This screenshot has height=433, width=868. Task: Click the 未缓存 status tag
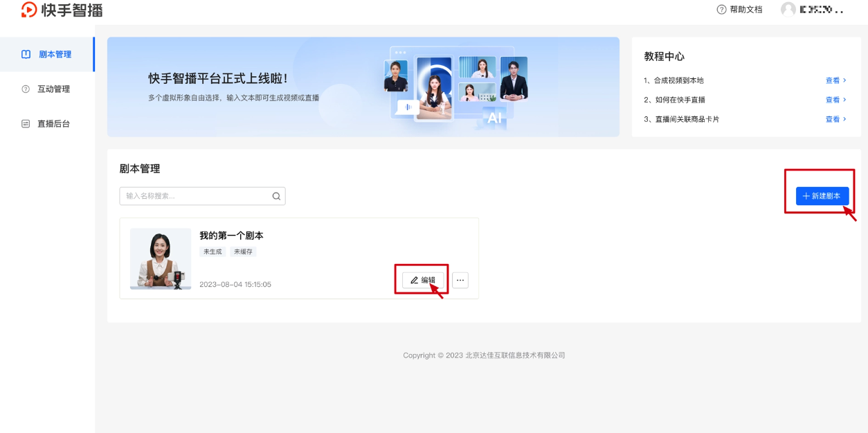pyautogui.click(x=243, y=251)
